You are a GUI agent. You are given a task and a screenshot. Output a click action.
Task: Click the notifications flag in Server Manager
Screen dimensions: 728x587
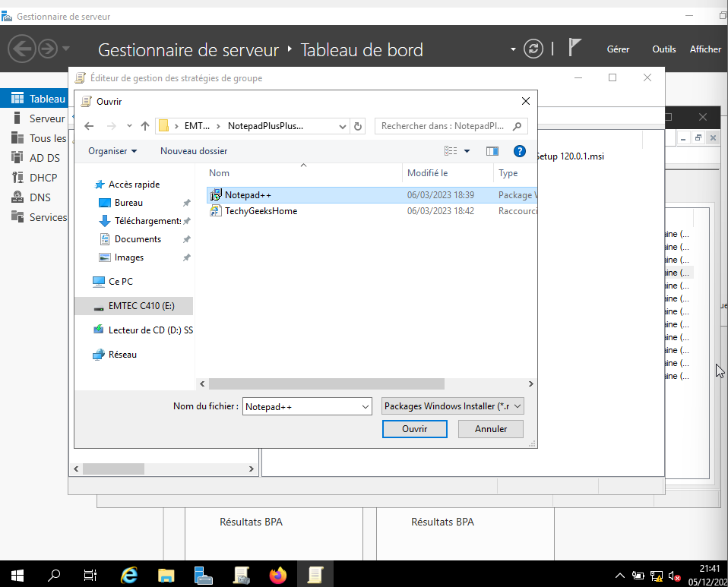tap(574, 49)
